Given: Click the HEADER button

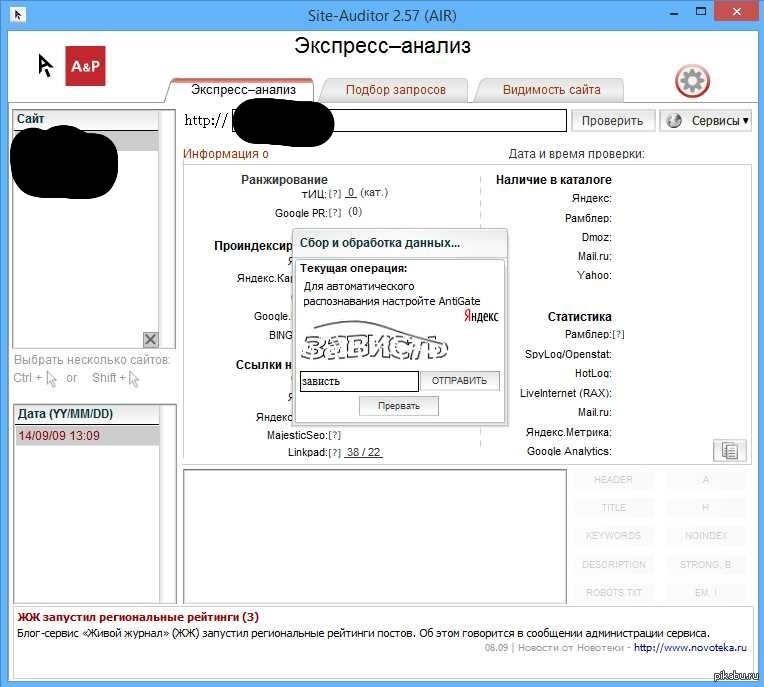Looking at the screenshot, I should [613, 480].
